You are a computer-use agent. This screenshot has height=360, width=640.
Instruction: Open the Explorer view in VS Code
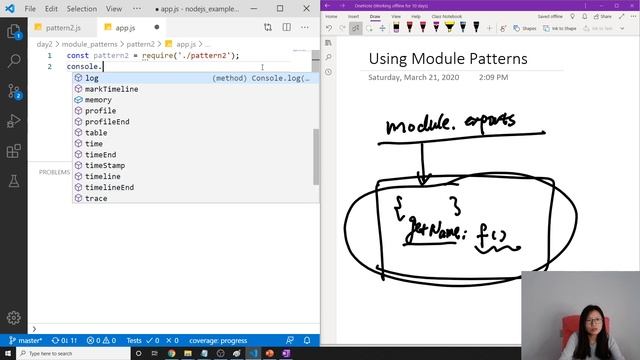(x=14, y=31)
